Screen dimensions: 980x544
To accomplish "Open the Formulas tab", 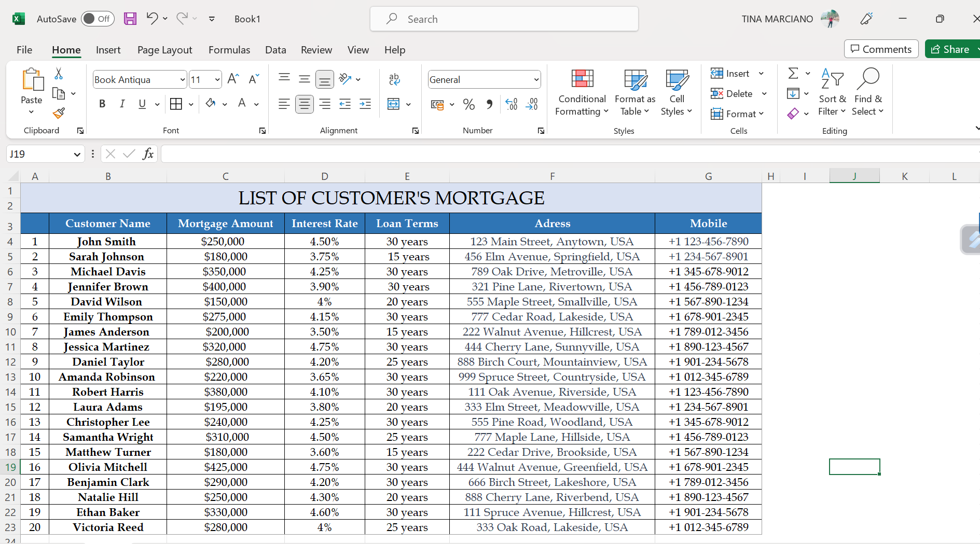I will (229, 50).
